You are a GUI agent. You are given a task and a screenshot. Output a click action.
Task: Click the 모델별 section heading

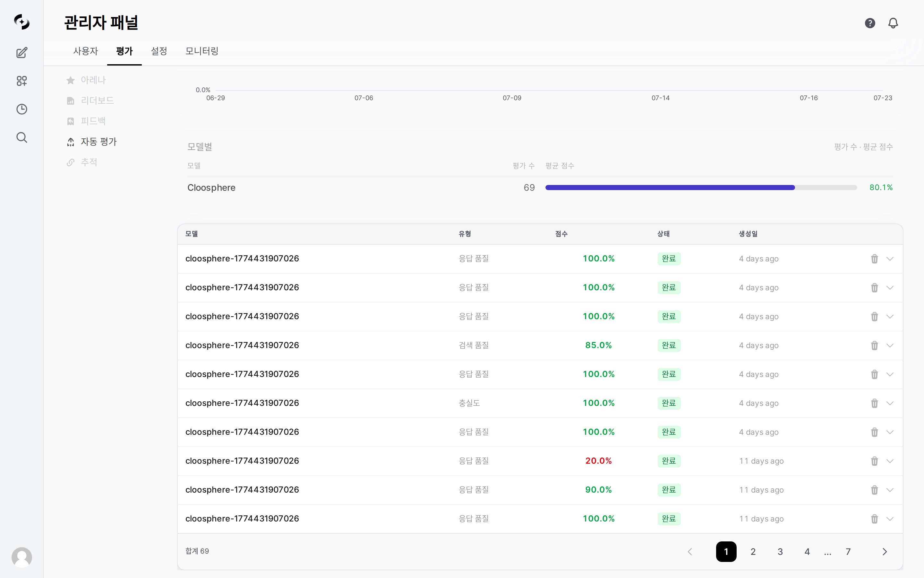click(x=200, y=147)
